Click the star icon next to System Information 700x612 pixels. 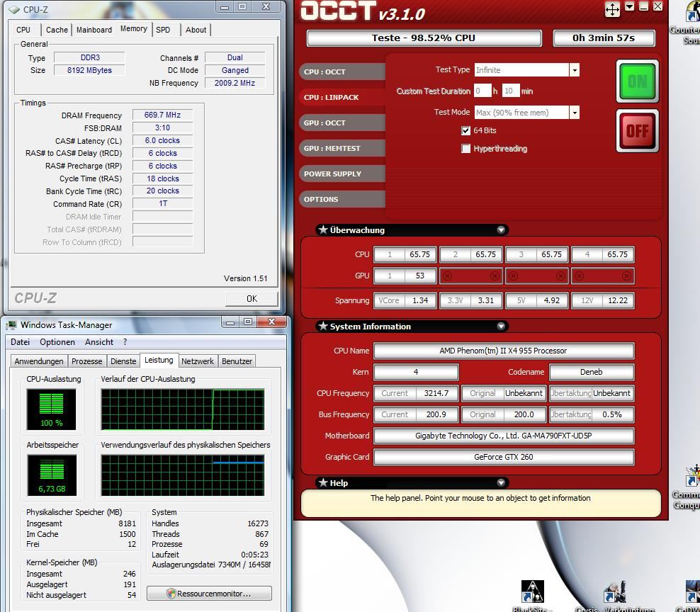click(x=323, y=327)
